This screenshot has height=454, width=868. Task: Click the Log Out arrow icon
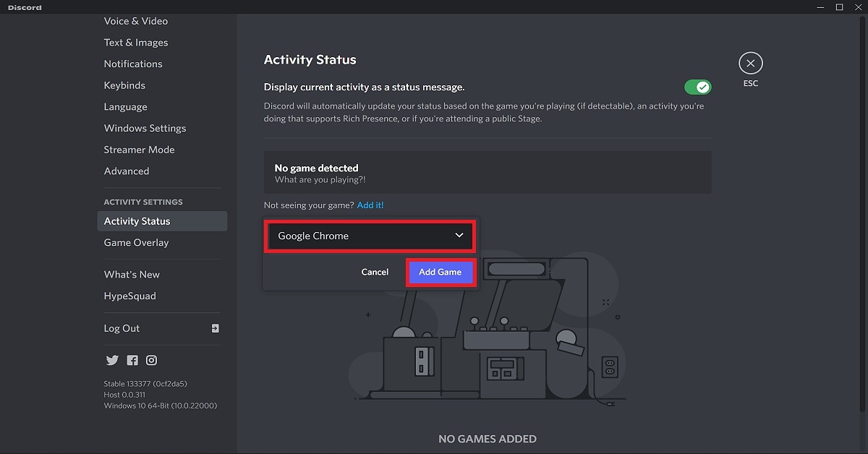(x=215, y=328)
